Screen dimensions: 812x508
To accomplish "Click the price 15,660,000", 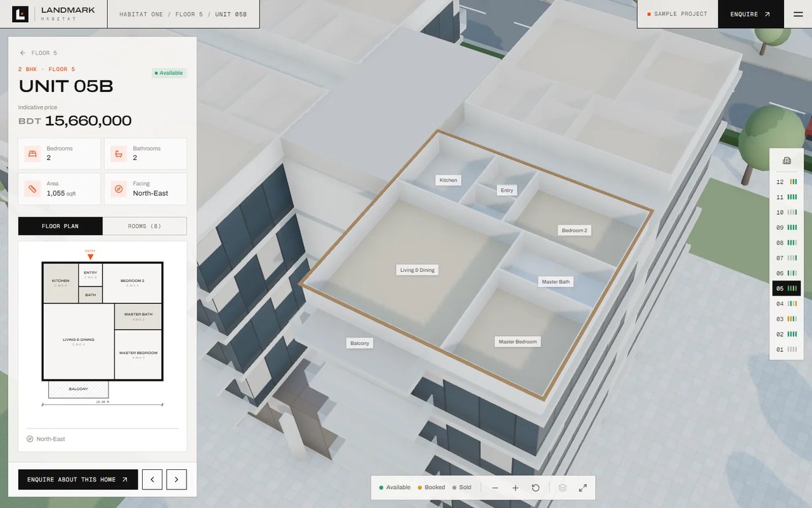I will (88, 121).
